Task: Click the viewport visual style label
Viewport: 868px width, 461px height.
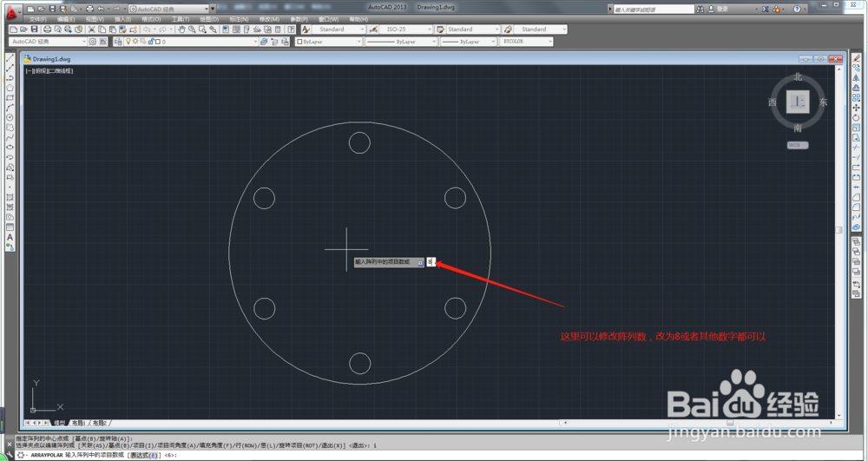Action: 60,71
